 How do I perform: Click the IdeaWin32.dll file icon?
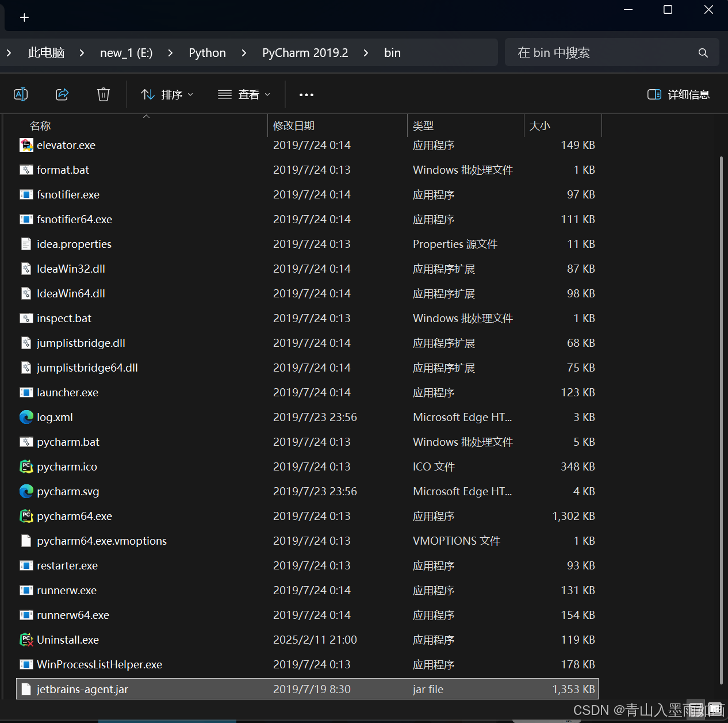click(x=26, y=269)
